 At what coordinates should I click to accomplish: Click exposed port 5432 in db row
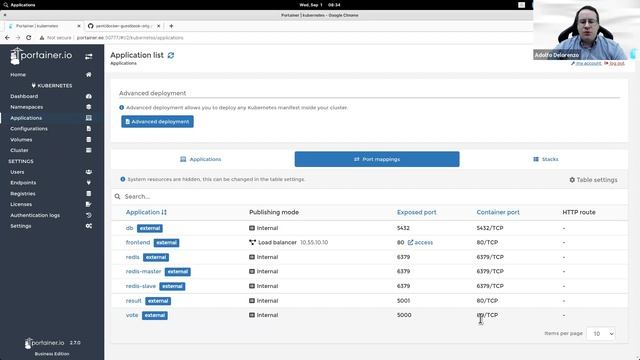click(x=403, y=228)
